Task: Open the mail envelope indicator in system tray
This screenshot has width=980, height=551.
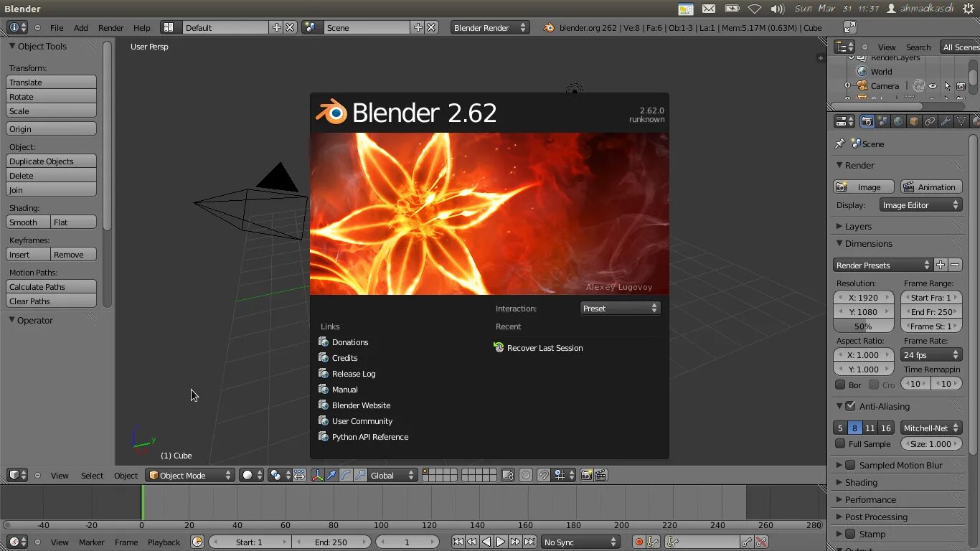Action: coord(709,9)
